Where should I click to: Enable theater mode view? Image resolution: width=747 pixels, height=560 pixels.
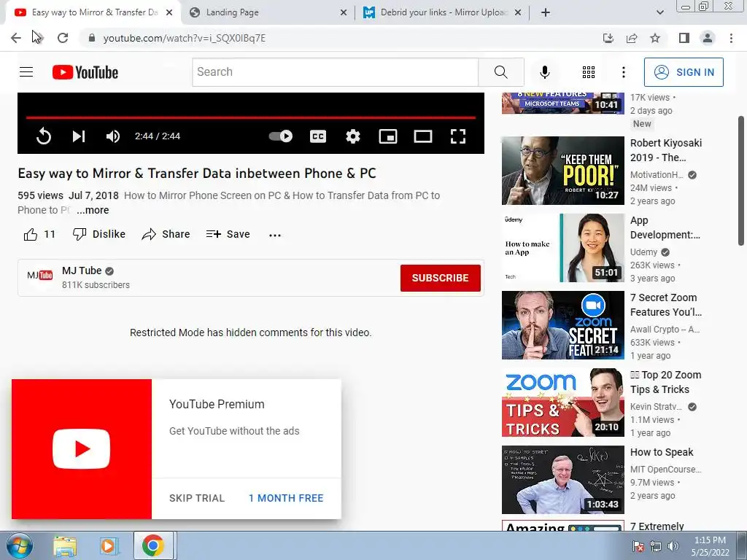[423, 136]
